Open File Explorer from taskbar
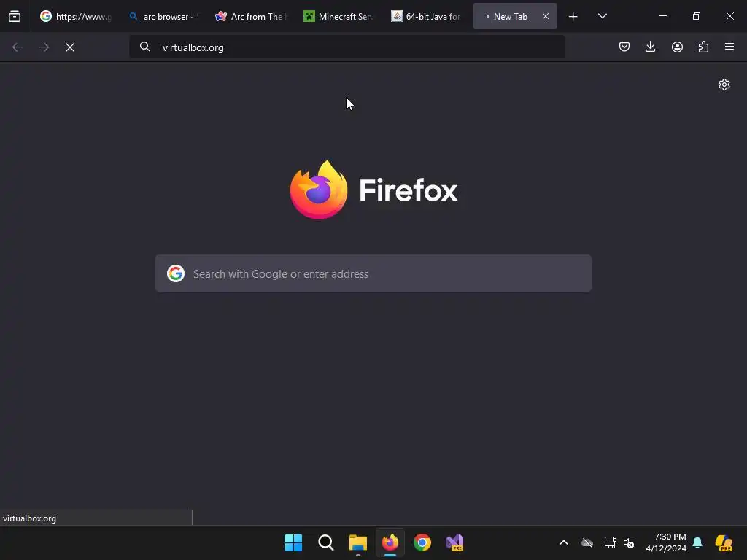The width and height of the screenshot is (747, 560). [x=357, y=542]
